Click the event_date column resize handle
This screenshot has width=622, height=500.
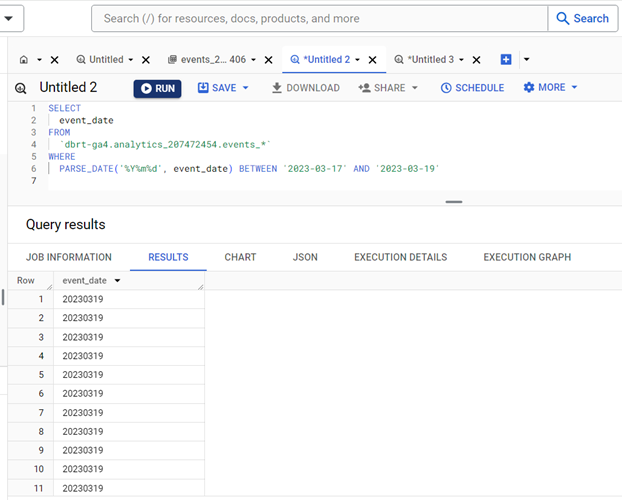coord(201,287)
